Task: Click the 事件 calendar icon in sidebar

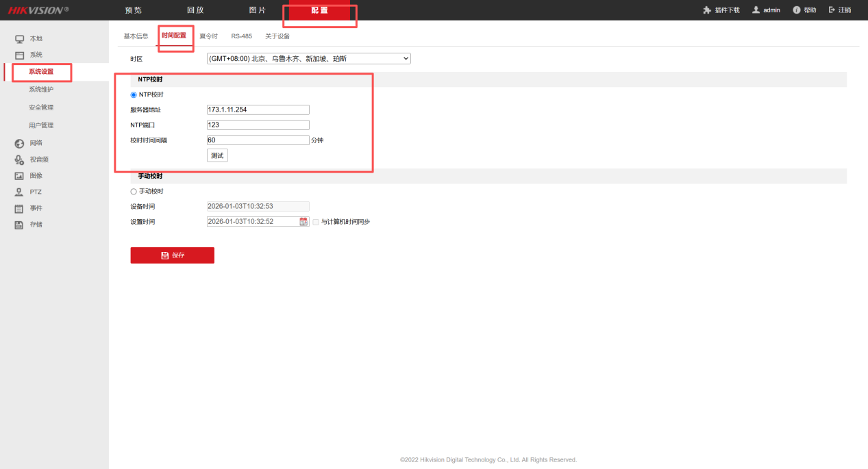Action: click(x=20, y=209)
